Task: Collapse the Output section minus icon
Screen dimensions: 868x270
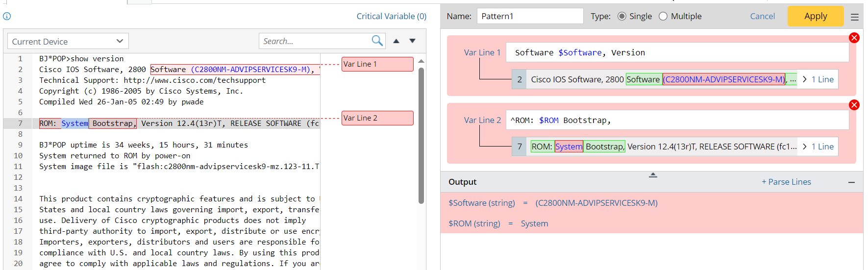Action: [x=851, y=182]
